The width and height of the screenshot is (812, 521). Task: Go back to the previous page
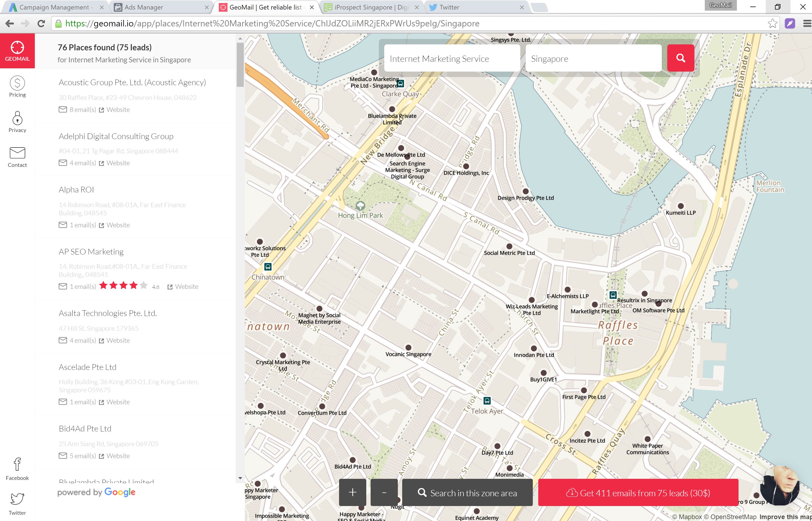pyautogui.click(x=10, y=23)
